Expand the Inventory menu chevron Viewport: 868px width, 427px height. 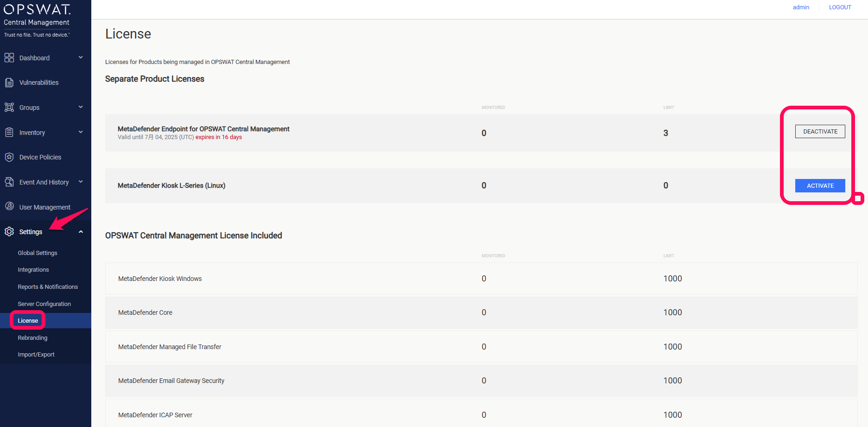click(81, 132)
